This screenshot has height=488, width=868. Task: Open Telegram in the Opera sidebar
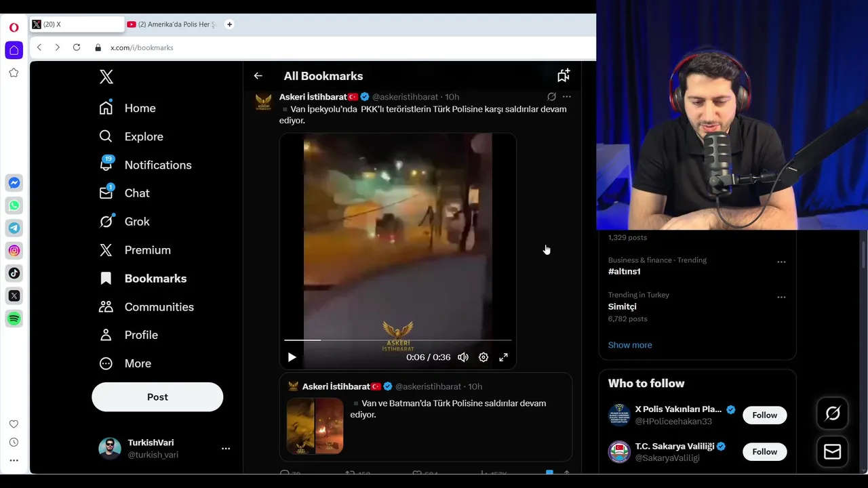click(x=14, y=228)
